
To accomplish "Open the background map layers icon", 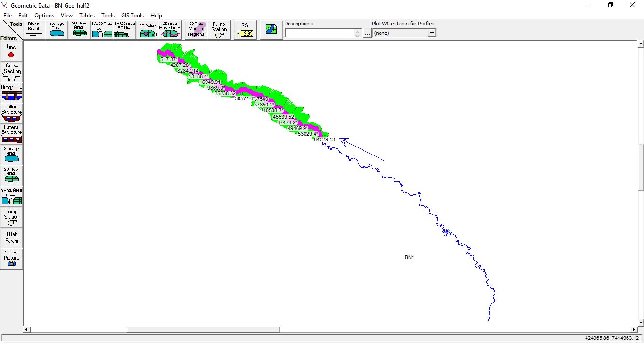I will [272, 29].
